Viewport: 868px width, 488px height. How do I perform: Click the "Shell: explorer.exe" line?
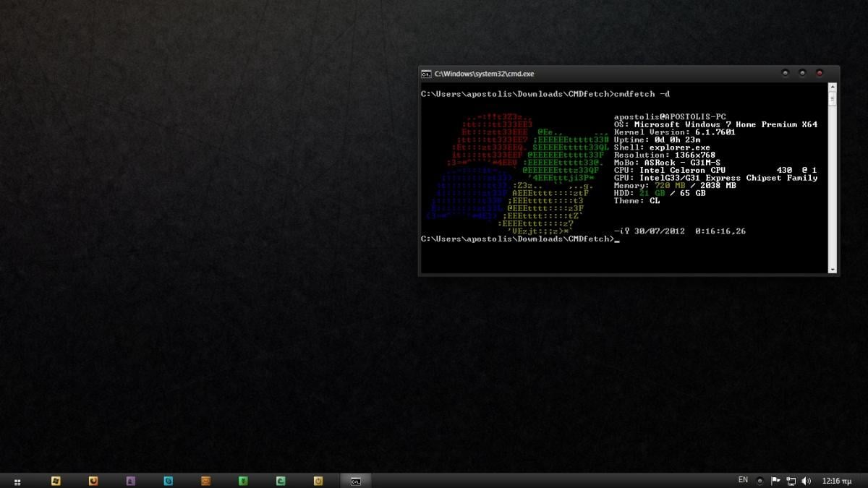pyautogui.click(x=662, y=147)
